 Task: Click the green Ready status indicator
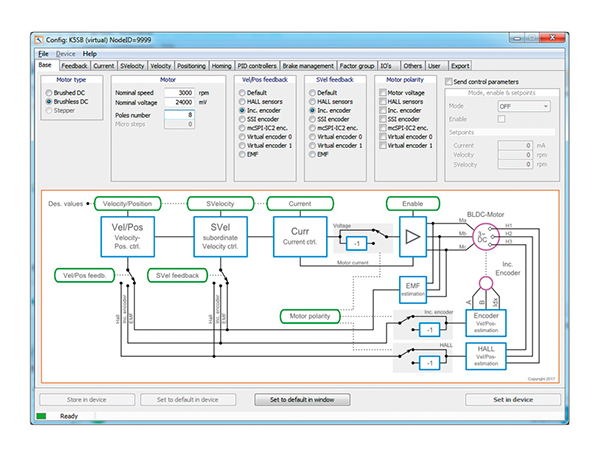[41, 416]
